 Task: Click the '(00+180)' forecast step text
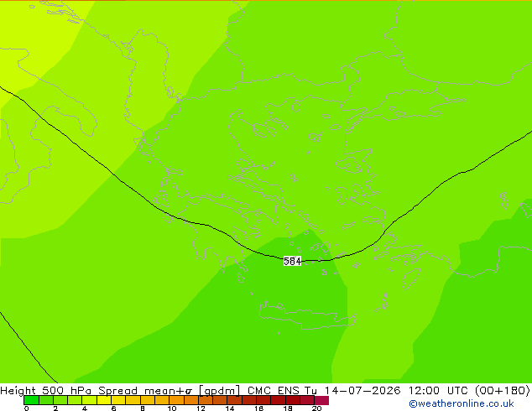[503, 390]
